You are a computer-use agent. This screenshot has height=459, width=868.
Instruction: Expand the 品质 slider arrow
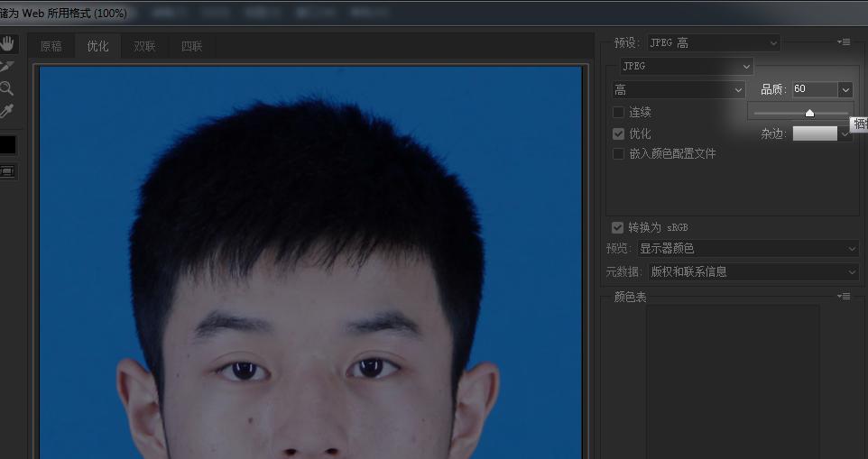[845, 89]
